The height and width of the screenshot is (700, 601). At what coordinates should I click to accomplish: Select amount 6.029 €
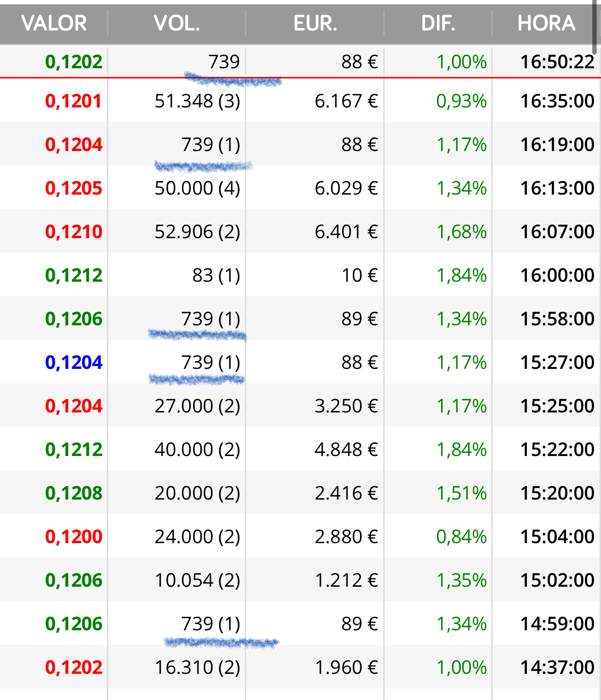[x=346, y=188]
